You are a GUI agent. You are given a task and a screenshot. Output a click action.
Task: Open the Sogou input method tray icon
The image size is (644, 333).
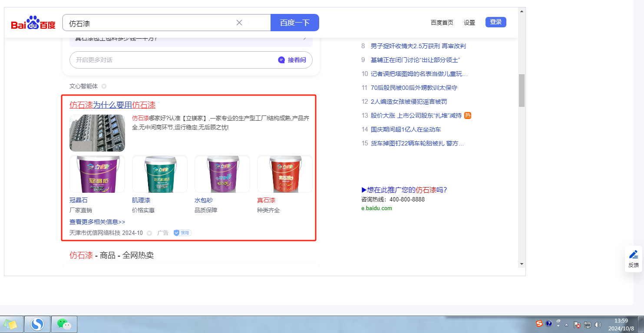tap(539, 324)
